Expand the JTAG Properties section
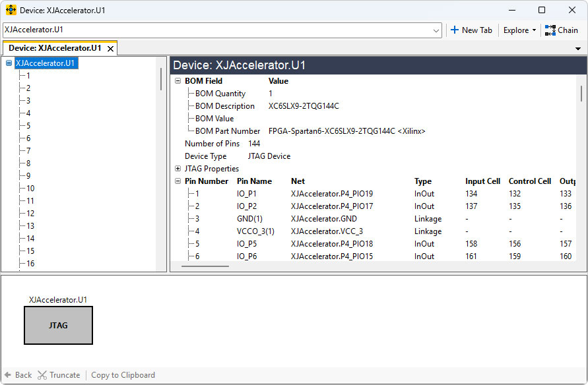Image resolution: width=588 pixels, height=385 pixels. [x=178, y=169]
